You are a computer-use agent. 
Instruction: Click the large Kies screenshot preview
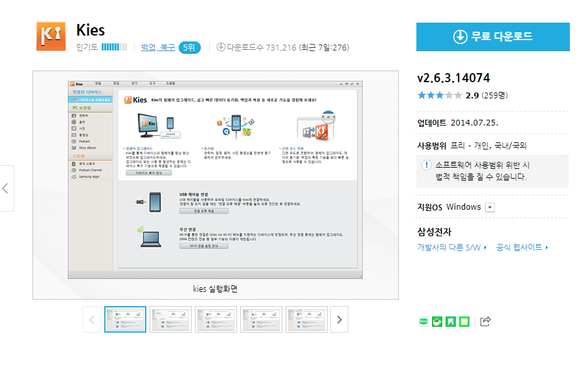pyautogui.click(x=215, y=180)
